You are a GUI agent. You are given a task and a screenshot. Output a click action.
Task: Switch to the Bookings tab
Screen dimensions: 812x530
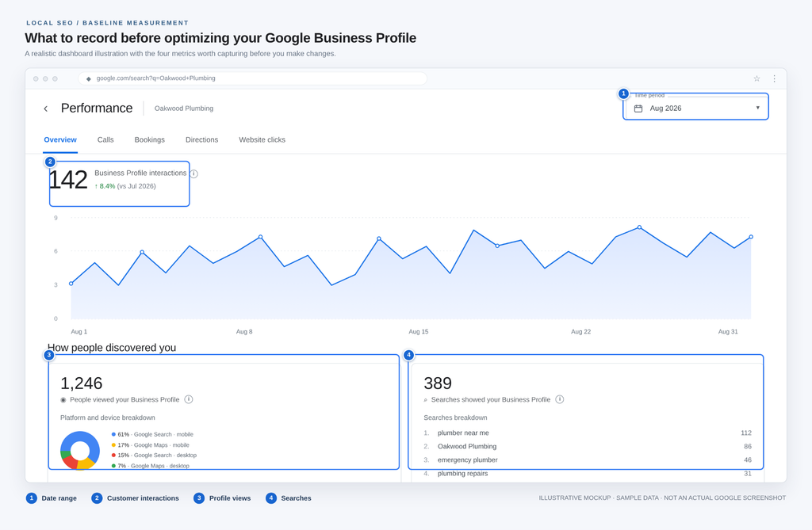[x=150, y=139]
